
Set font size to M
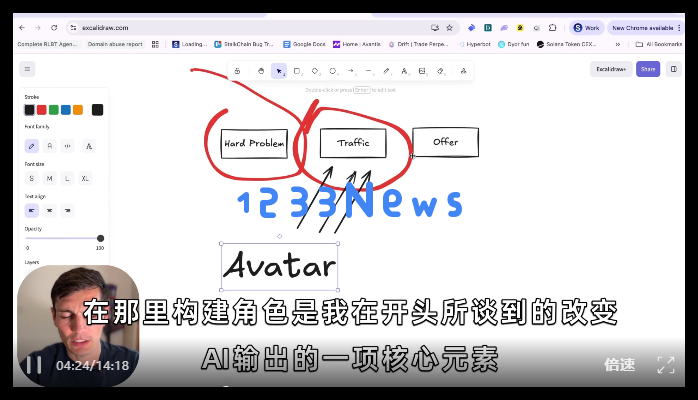tap(49, 178)
